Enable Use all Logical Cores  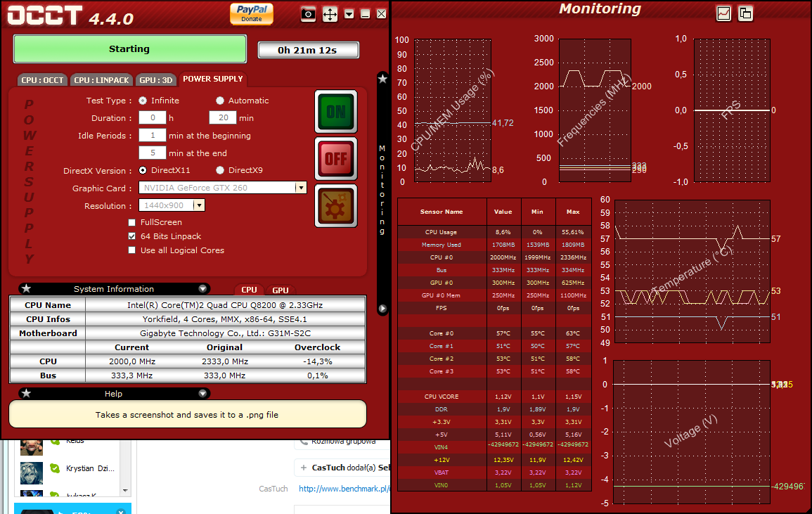(131, 250)
